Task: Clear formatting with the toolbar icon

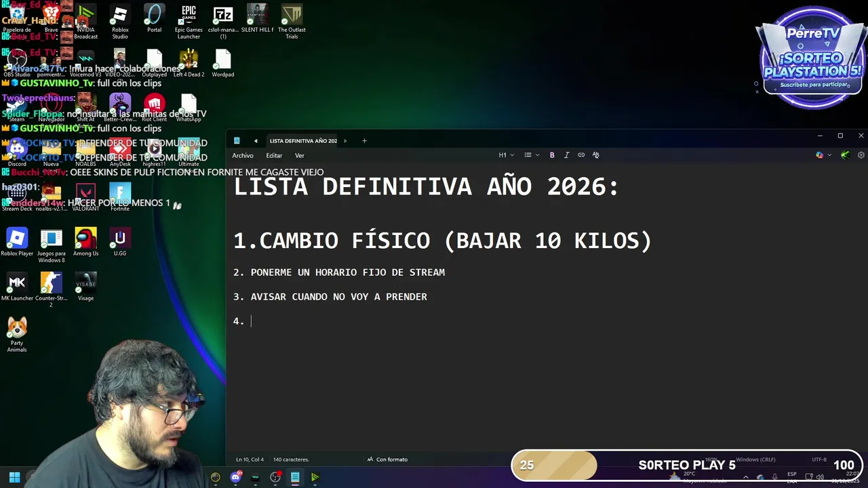Action: [596, 155]
